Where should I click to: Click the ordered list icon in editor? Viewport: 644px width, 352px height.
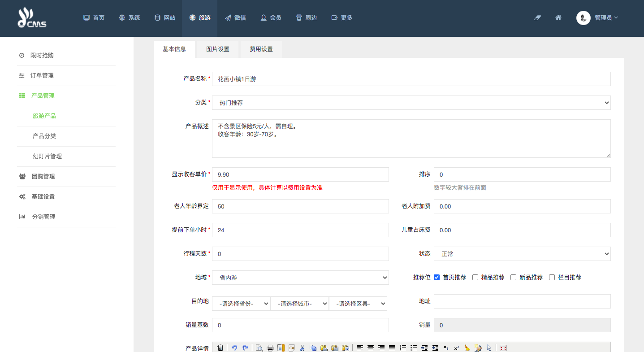403,348
